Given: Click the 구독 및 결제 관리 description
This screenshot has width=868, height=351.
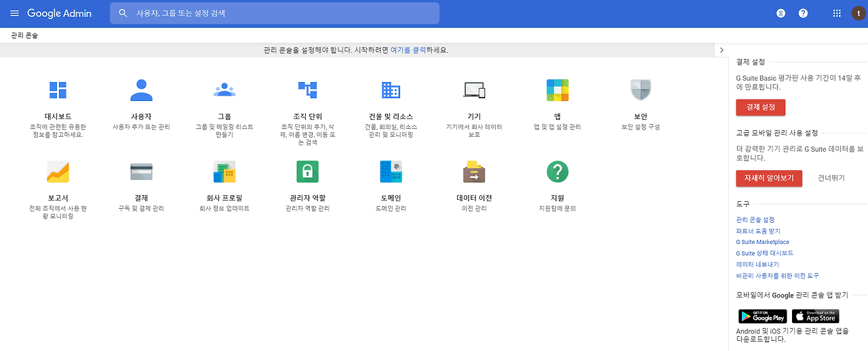Looking at the screenshot, I should coord(141,208).
